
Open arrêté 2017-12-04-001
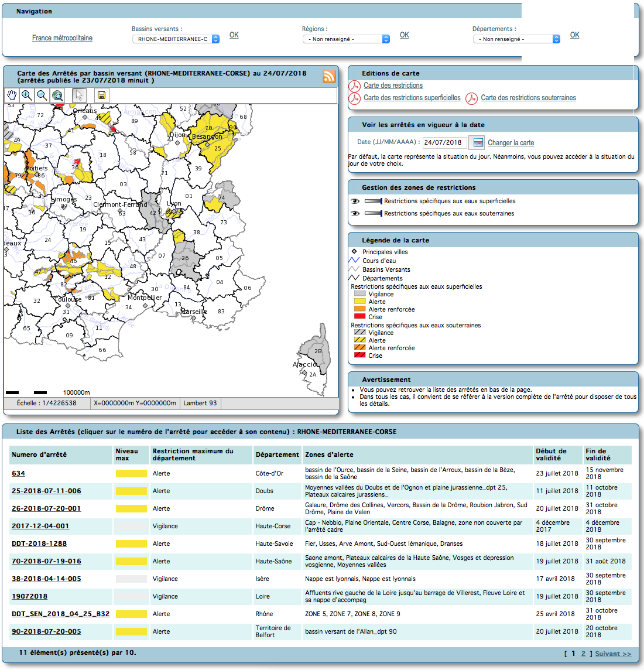pyautogui.click(x=40, y=526)
